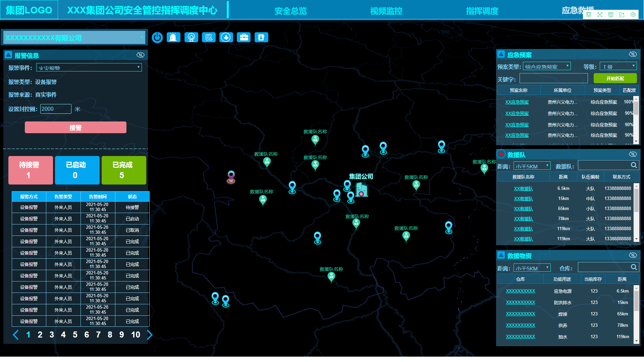This screenshot has height=362, width=644.
Task: Click the triangle icon beside the 救援物资 title
Action: (501, 255)
